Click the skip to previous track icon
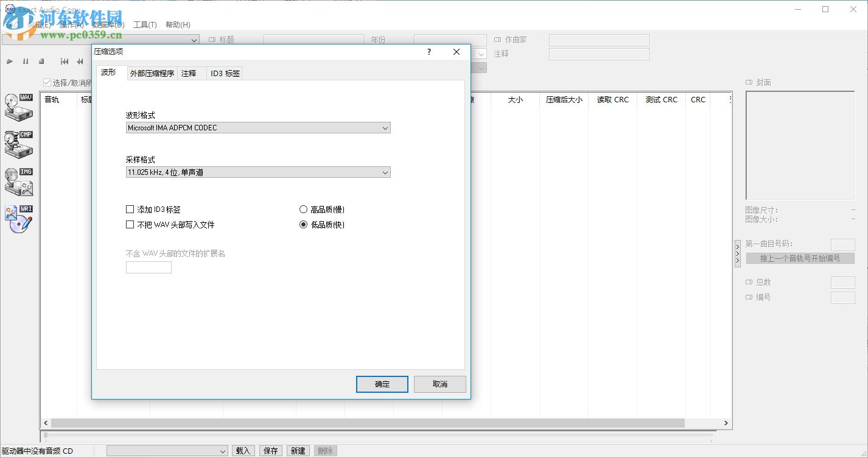Screen dimensions: 868x458 tap(64, 61)
